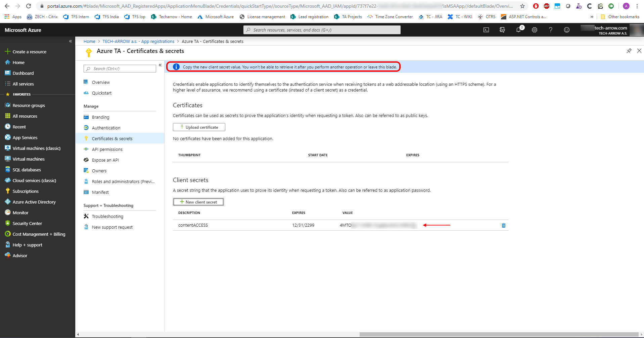
Task: Click the Upload certificate button
Action: 199,127
